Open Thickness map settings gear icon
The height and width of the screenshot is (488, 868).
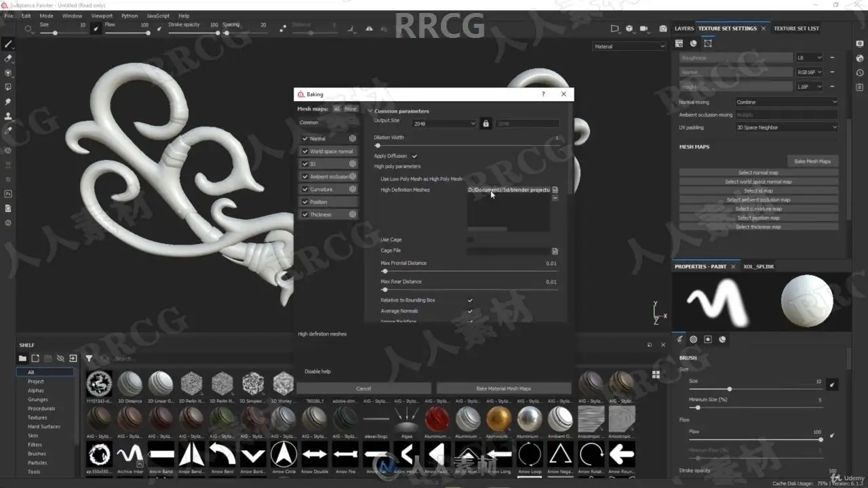click(353, 214)
